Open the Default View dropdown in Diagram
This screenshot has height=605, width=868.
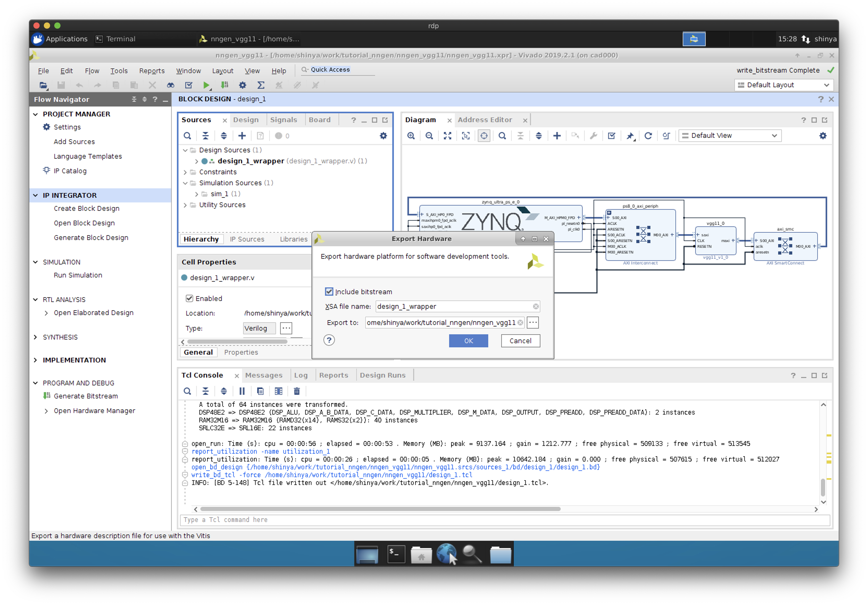click(730, 136)
